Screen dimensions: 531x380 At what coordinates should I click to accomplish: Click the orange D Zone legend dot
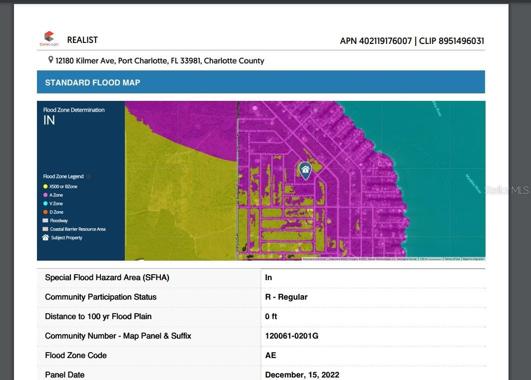(x=45, y=212)
